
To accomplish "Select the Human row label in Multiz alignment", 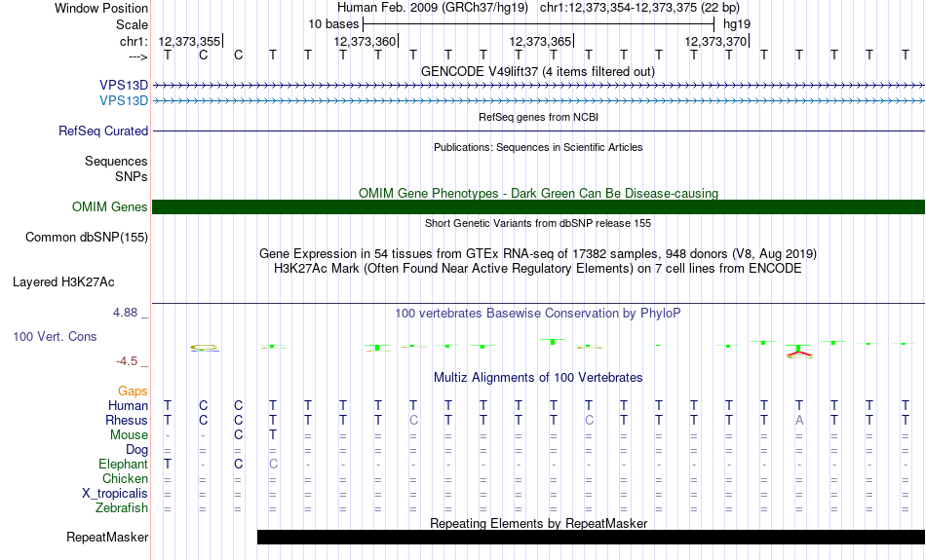I will pyautogui.click(x=128, y=406).
